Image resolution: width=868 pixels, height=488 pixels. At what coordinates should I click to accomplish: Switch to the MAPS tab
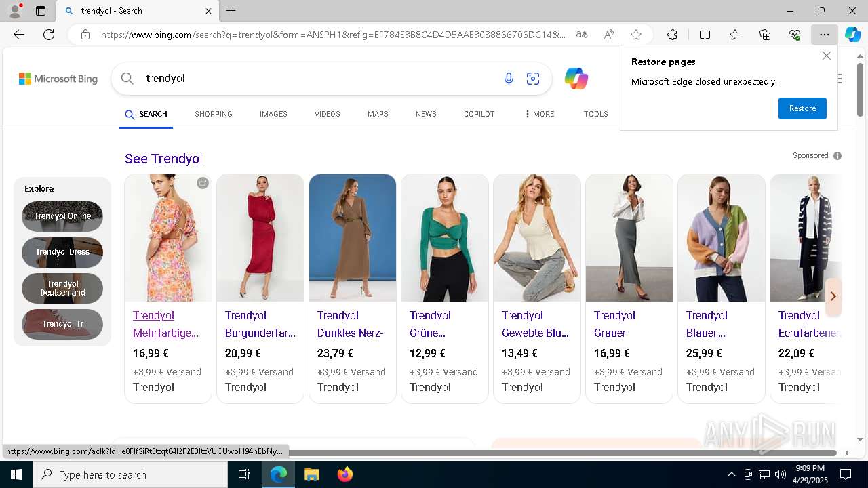(378, 114)
